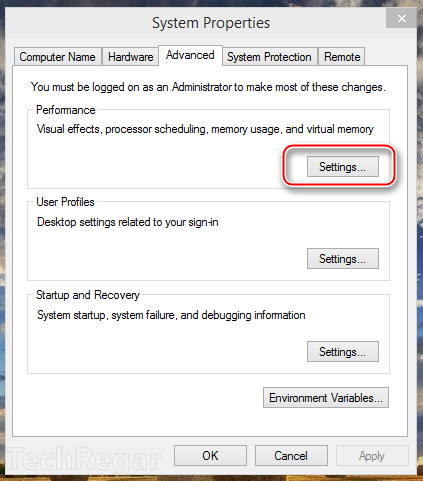Confirm with the OK button
This screenshot has width=423, height=481.
click(x=210, y=455)
